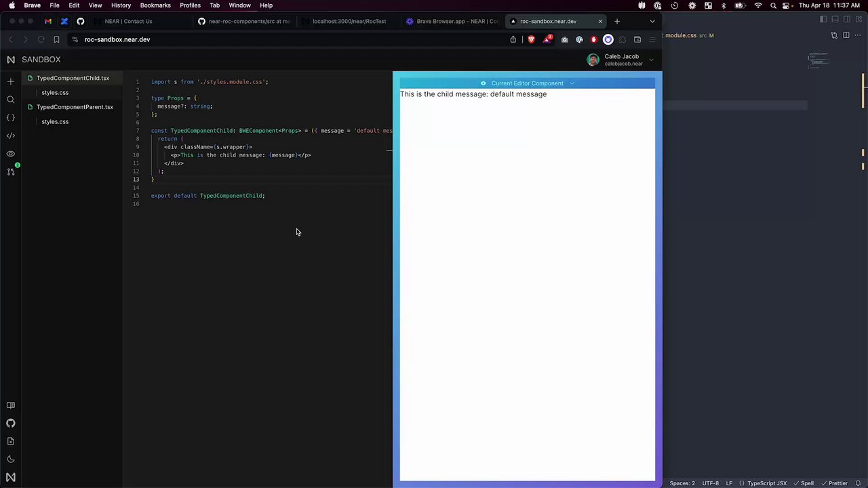Click the NEAR logo beside SANDBOX title
Viewport: 868px width, 488px height.
(10, 60)
